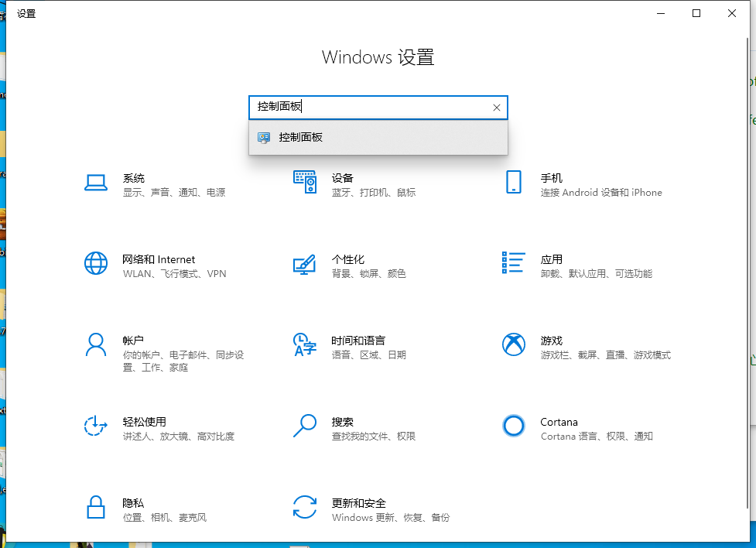The image size is (756, 548).
Task: Open Time and Language (时间和语言) icon
Action: 305,344
